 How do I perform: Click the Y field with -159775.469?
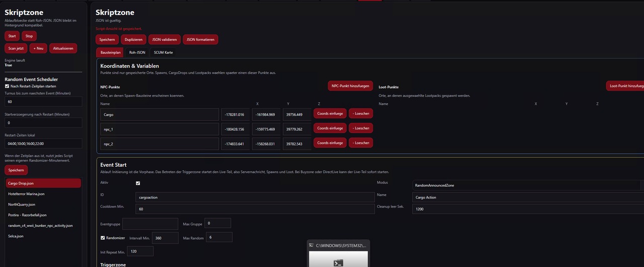click(x=266, y=129)
